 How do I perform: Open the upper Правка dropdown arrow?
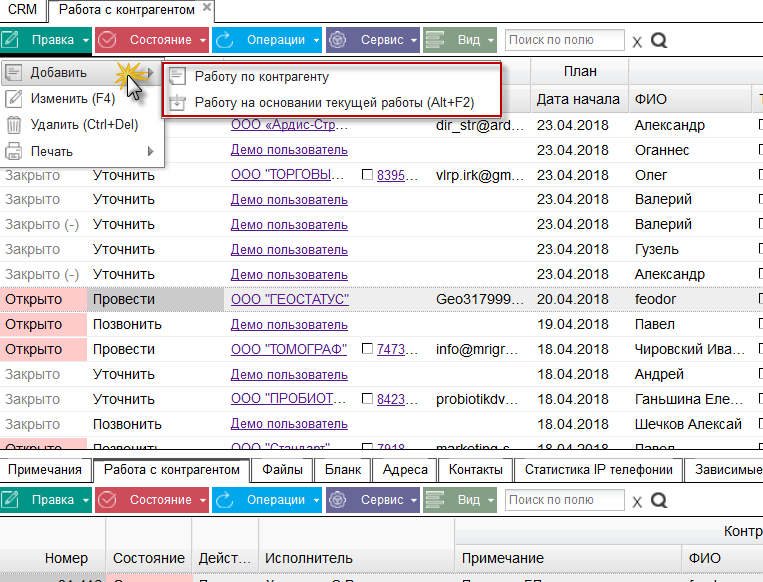pyautogui.click(x=86, y=40)
